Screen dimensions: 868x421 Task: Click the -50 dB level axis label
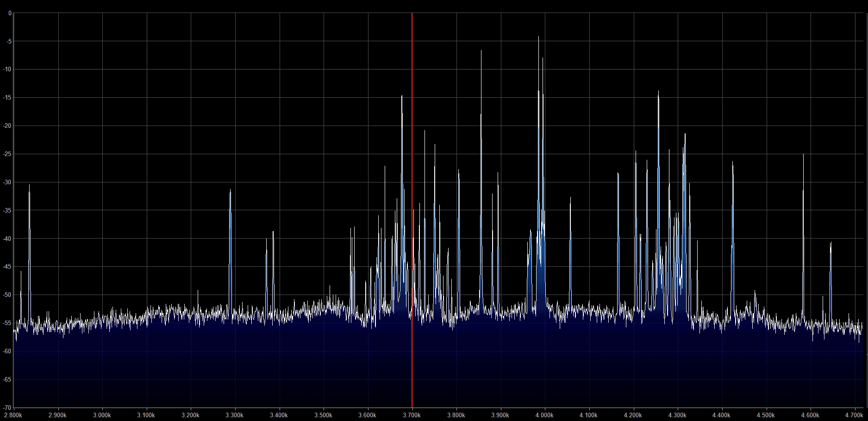click(x=7, y=295)
